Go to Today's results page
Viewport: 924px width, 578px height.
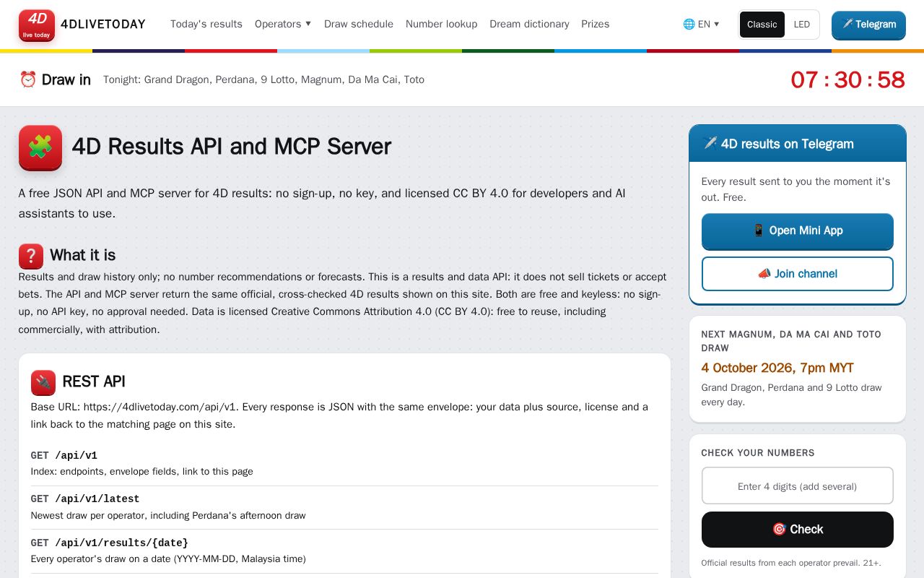coord(206,24)
